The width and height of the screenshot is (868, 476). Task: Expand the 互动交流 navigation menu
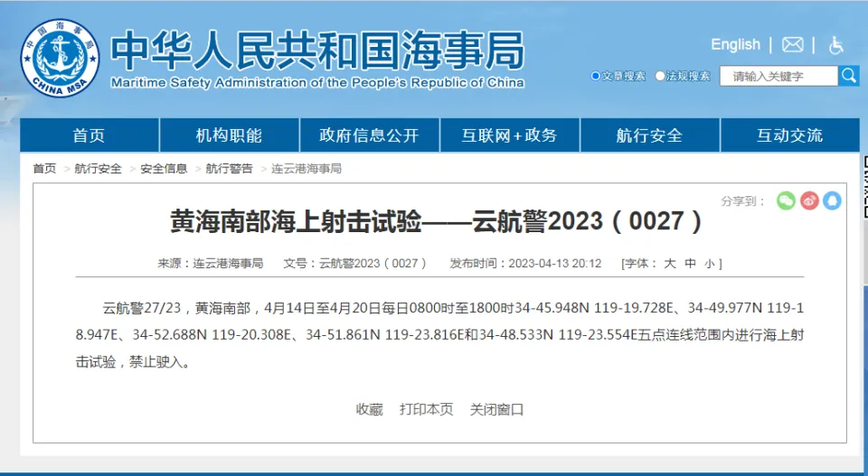[x=789, y=135]
